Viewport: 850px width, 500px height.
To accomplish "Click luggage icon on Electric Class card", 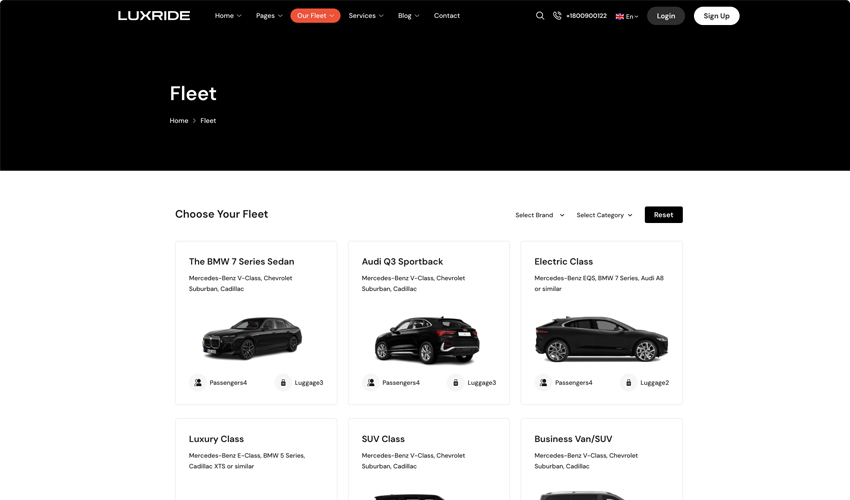I will click(x=628, y=382).
